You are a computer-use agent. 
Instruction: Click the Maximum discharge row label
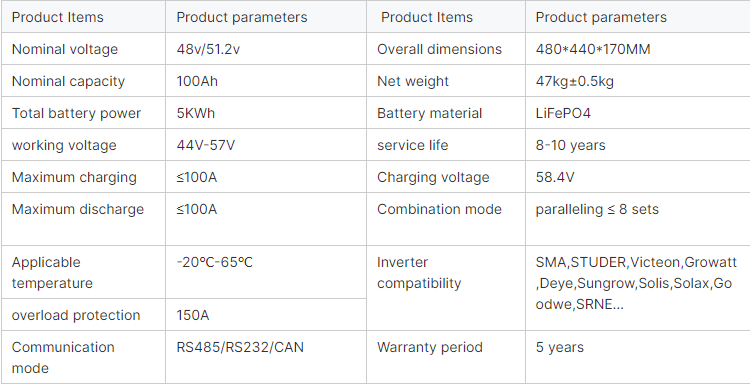click(77, 209)
